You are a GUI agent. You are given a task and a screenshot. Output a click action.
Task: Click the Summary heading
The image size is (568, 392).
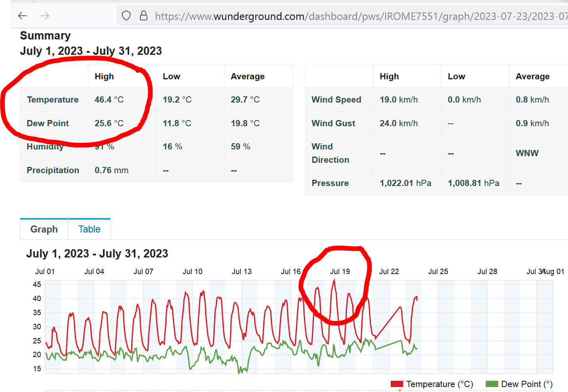pyautogui.click(x=45, y=36)
